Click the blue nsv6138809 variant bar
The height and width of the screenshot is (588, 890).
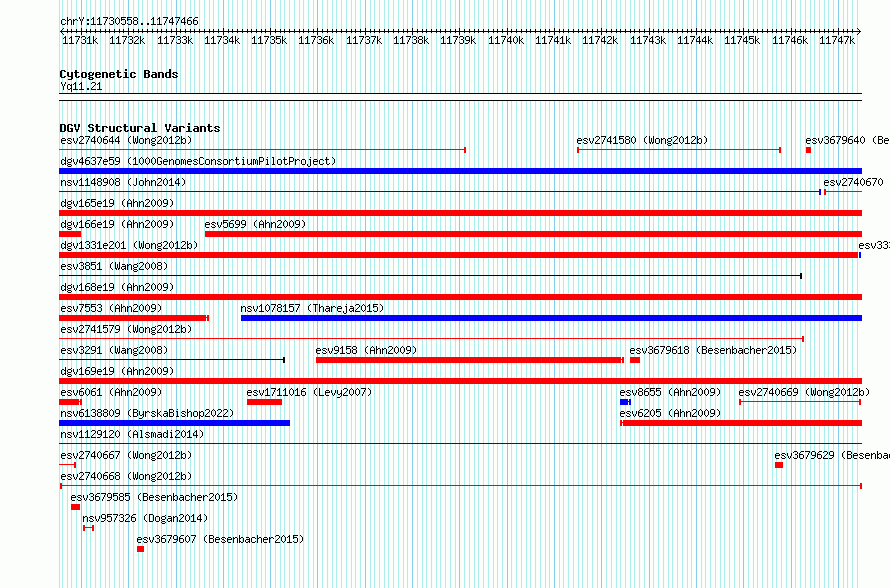[174, 423]
